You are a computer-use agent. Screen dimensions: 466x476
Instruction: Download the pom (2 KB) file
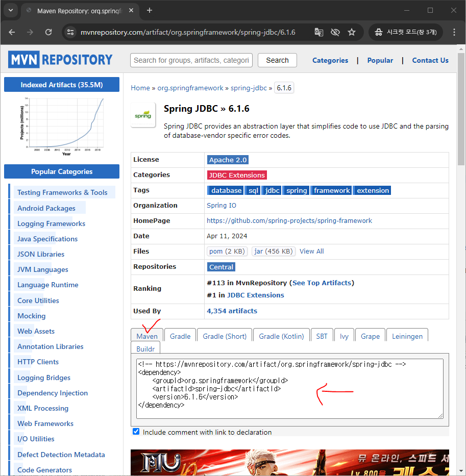pyautogui.click(x=227, y=252)
